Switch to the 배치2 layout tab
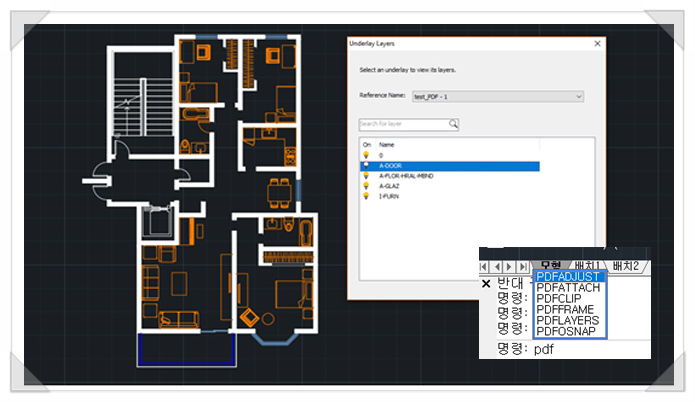The image size is (695, 402). click(626, 266)
